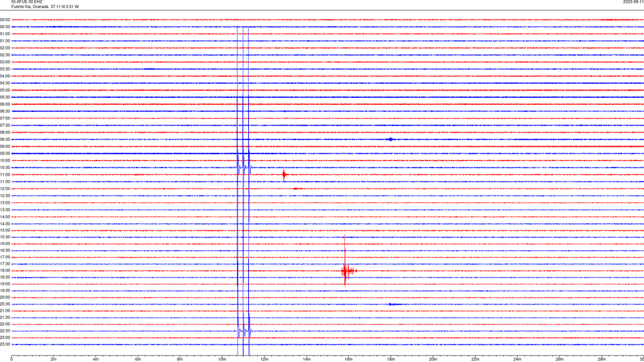This screenshot has height=362, width=644.
Task: Click the 12m axis label
Action: 264,359
